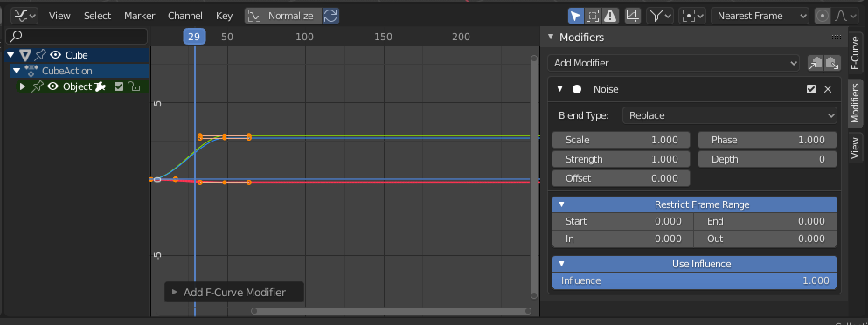Toggle Object group modifiers wrench icon
The height and width of the screenshot is (325, 868).
coord(101,86)
